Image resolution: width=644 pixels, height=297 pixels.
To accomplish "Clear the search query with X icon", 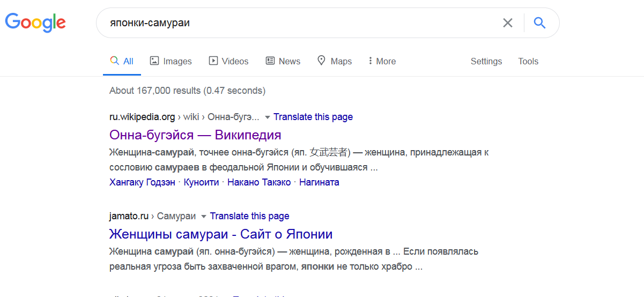I will tap(507, 23).
